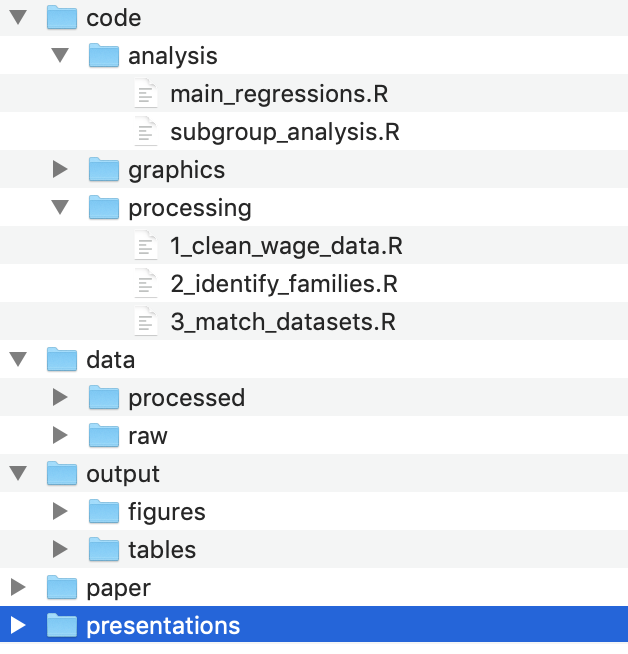This screenshot has height=654, width=628.
Task: Expand the graphics folder
Action: 60,170
